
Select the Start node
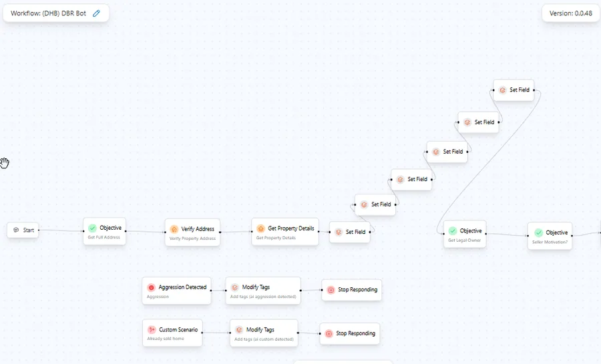coord(23,230)
